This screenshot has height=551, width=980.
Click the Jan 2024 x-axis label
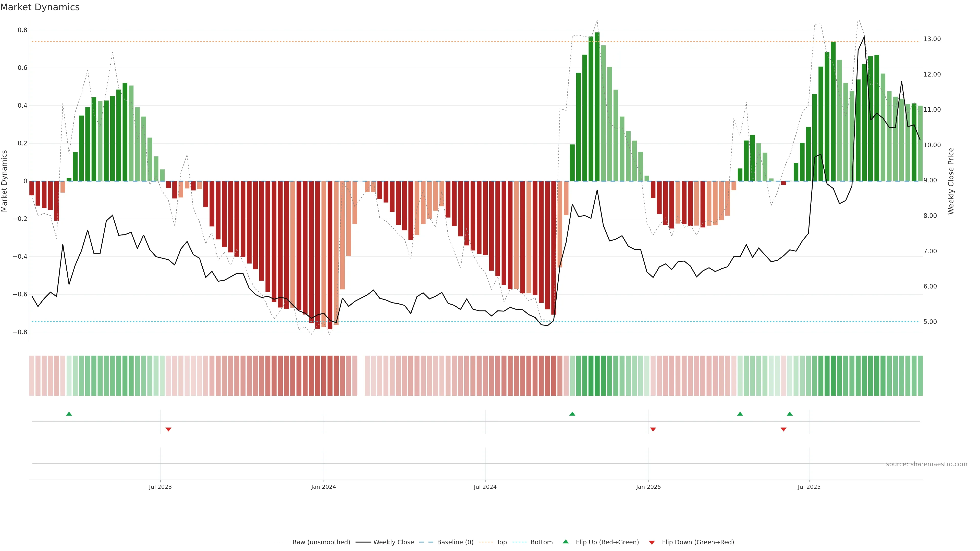click(x=323, y=487)
